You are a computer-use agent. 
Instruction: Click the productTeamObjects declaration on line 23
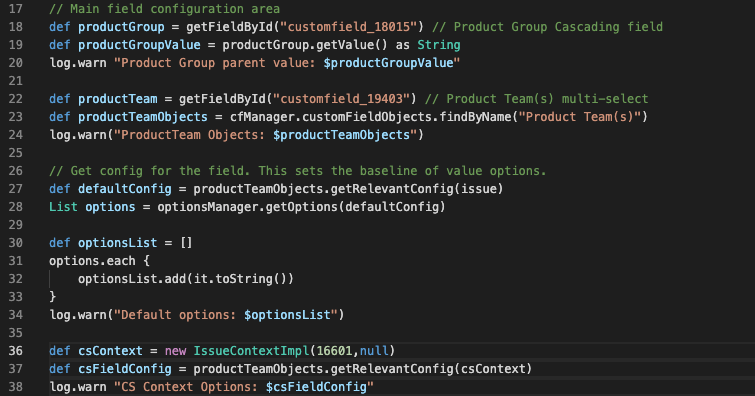143,117
